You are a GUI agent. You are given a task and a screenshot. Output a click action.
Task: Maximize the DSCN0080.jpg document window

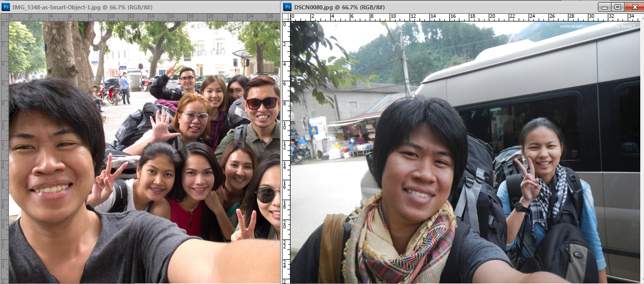(618, 7)
